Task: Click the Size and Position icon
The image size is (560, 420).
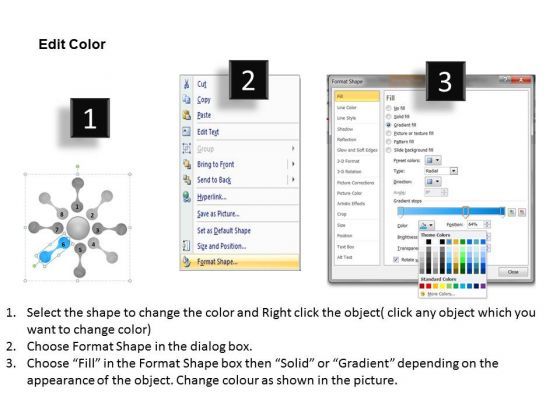Action: (x=186, y=246)
